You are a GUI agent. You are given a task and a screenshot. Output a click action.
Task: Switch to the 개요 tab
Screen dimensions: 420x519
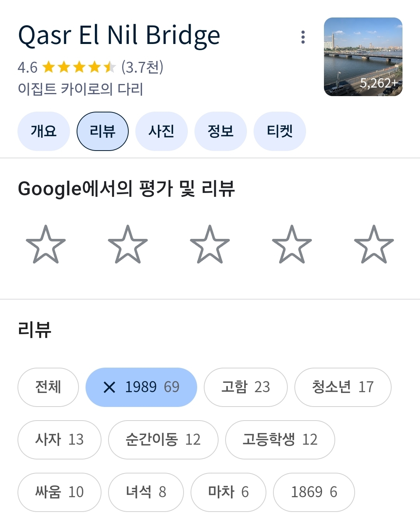point(44,131)
